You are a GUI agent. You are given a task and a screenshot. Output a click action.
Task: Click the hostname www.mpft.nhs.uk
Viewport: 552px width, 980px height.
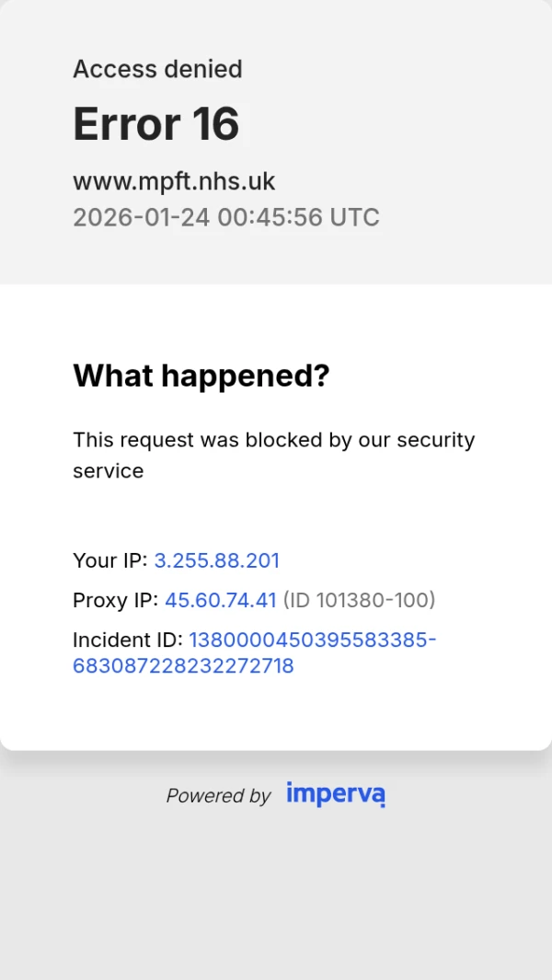click(174, 180)
